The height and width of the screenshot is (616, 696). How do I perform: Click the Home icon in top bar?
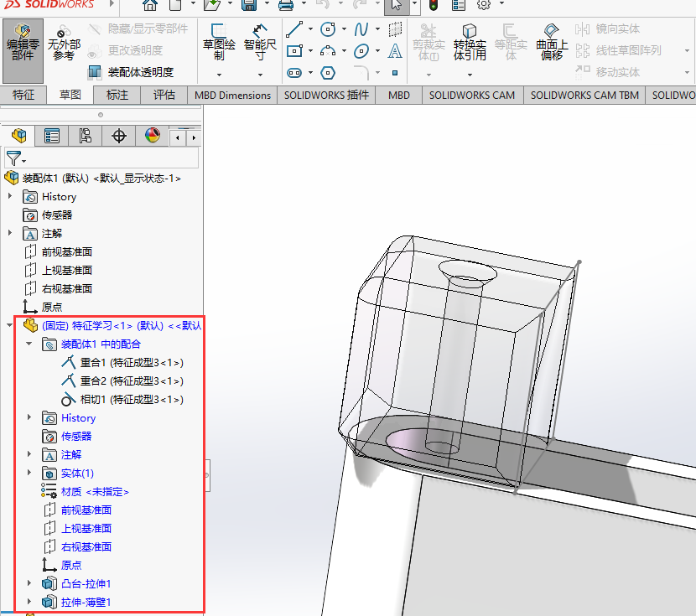[x=150, y=5]
